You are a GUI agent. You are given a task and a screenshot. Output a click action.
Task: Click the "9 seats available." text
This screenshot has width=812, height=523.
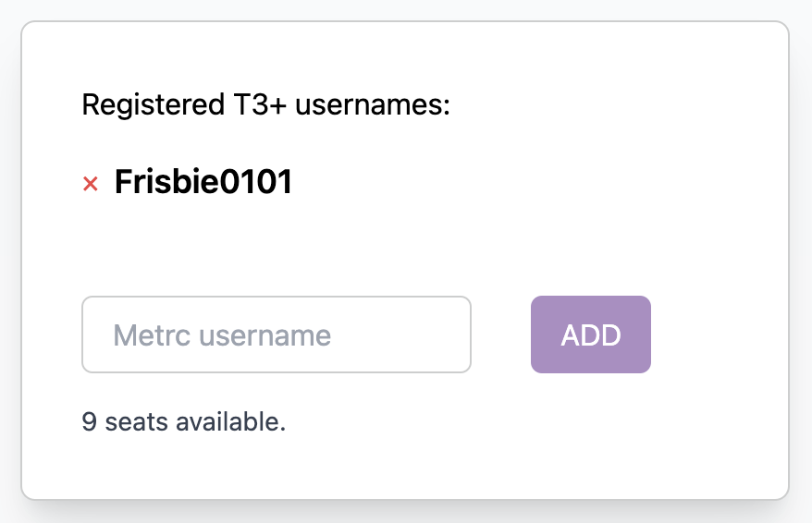(x=184, y=421)
